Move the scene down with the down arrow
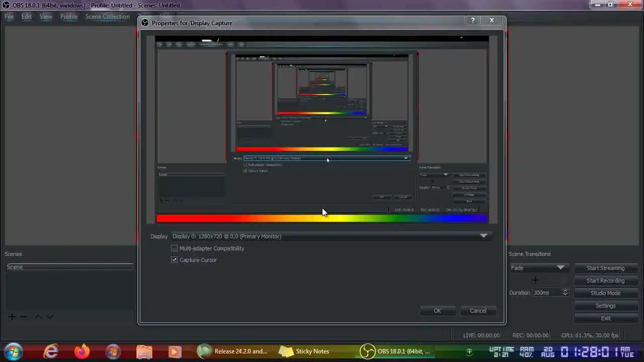The height and width of the screenshot is (362, 644). click(49, 317)
